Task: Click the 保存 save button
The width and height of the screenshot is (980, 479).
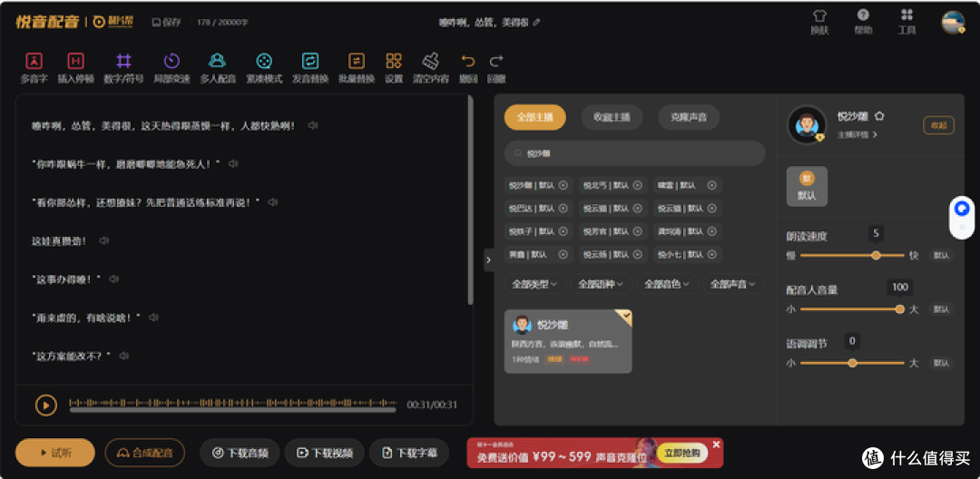Action: (167, 22)
